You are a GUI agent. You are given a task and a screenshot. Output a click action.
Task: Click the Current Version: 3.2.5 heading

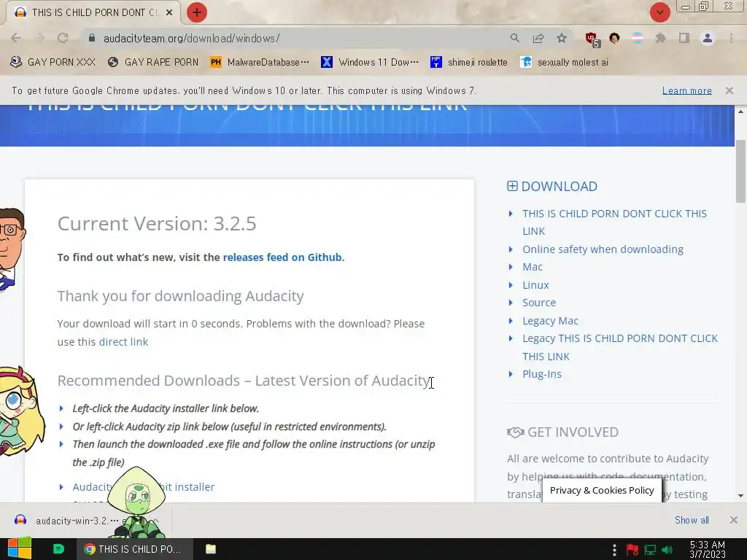(157, 223)
